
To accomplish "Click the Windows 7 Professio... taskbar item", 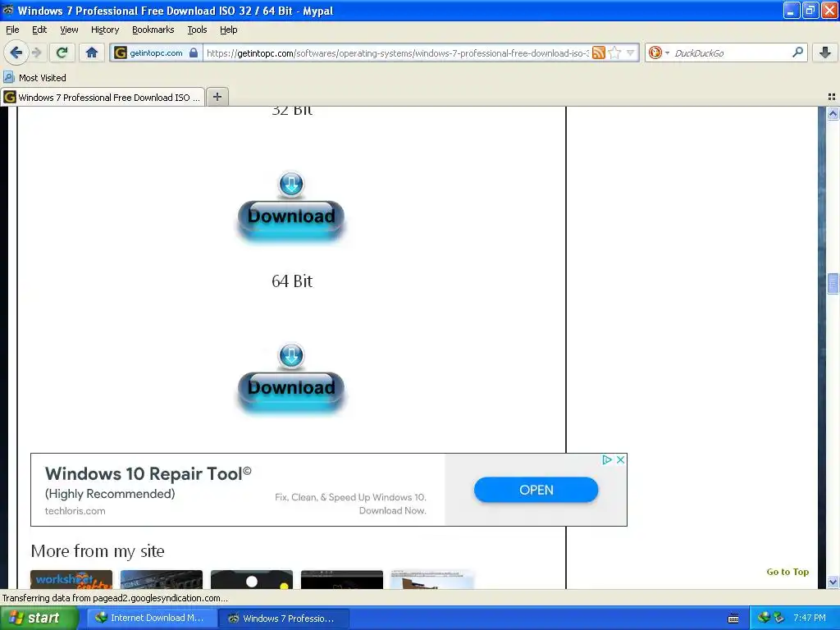I will (x=284, y=618).
